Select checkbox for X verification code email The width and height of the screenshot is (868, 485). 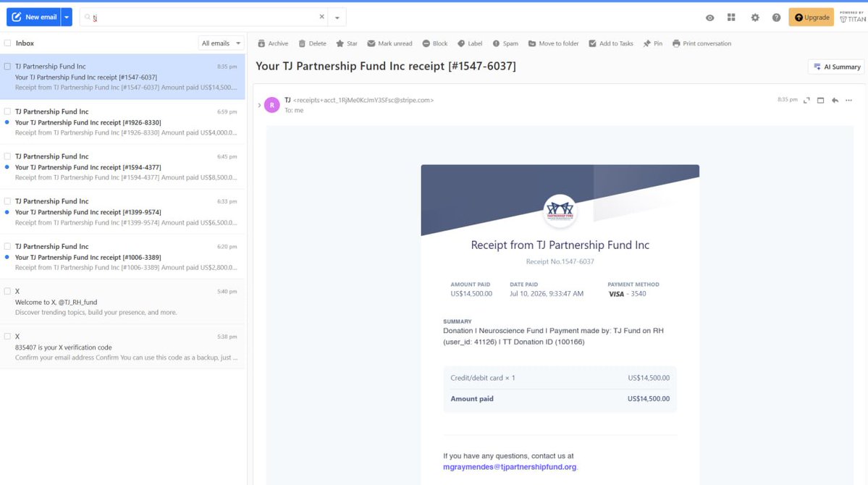tap(7, 336)
